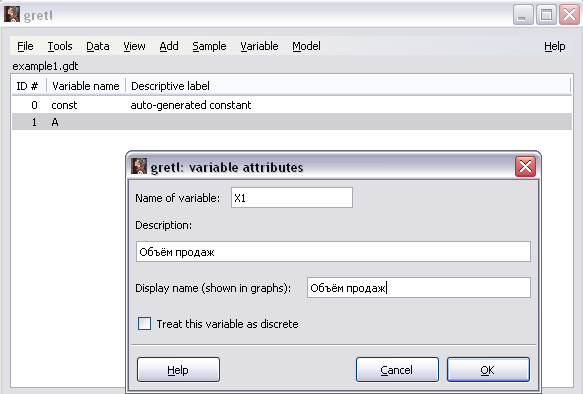Click the Description text field
583x394 pixels.
click(x=333, y=252)
